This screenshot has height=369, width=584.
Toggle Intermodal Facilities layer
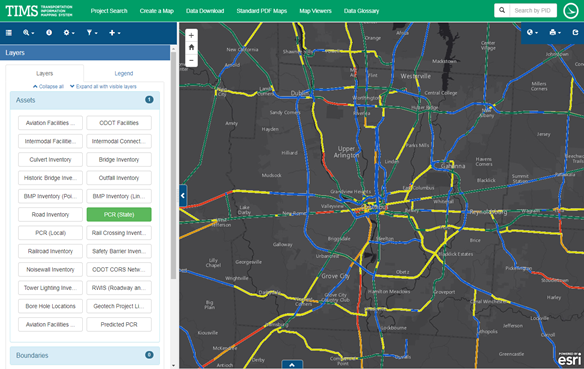pyautogui.click(x=50, y=141)
